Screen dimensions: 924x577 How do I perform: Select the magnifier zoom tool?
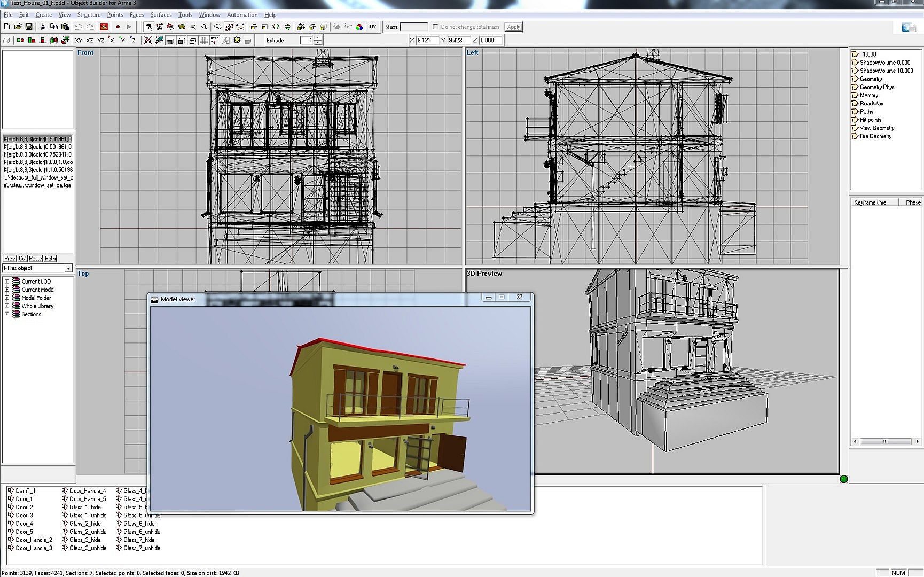click(x=204, y=27)
